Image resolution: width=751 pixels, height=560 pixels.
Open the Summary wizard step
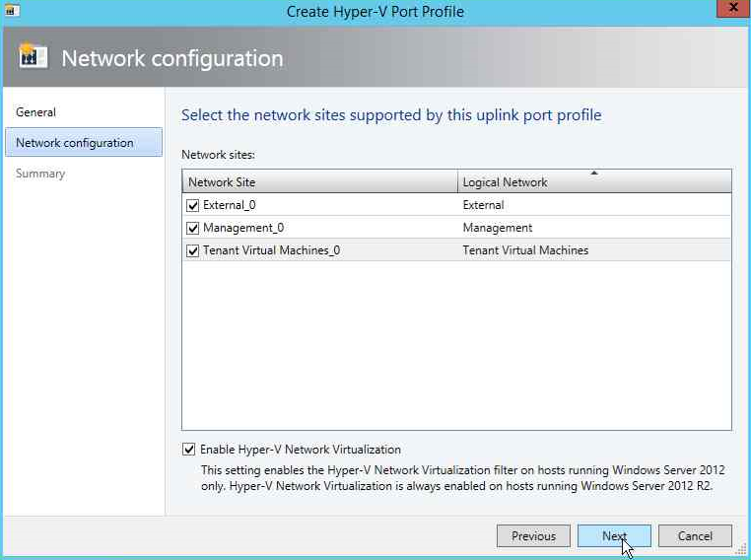tap(40, 174)
